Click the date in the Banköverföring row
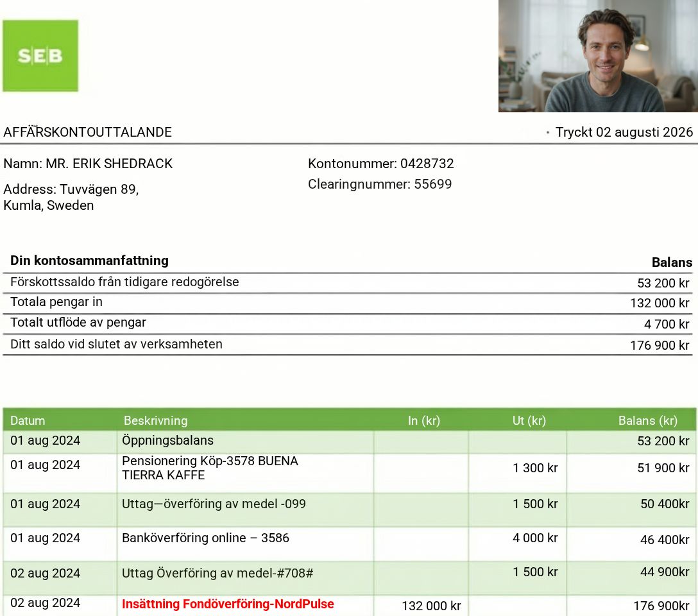Viewport: 698px width, 616px height. 46,538
